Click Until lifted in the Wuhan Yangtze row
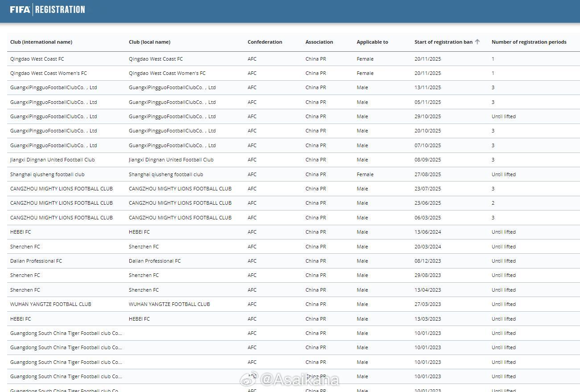Screen dimensions: 580x392 pos(503,304)
